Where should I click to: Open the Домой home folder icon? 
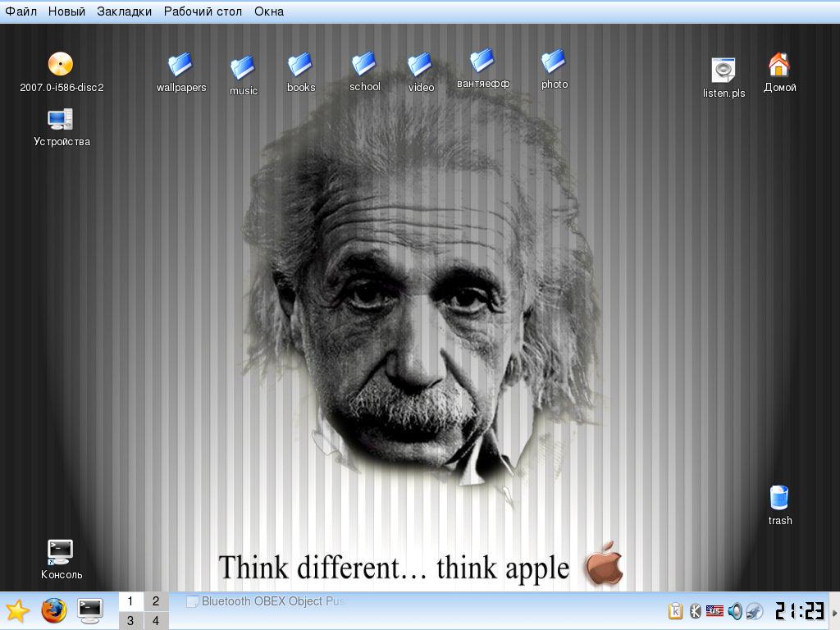click(x=779, y=64)
